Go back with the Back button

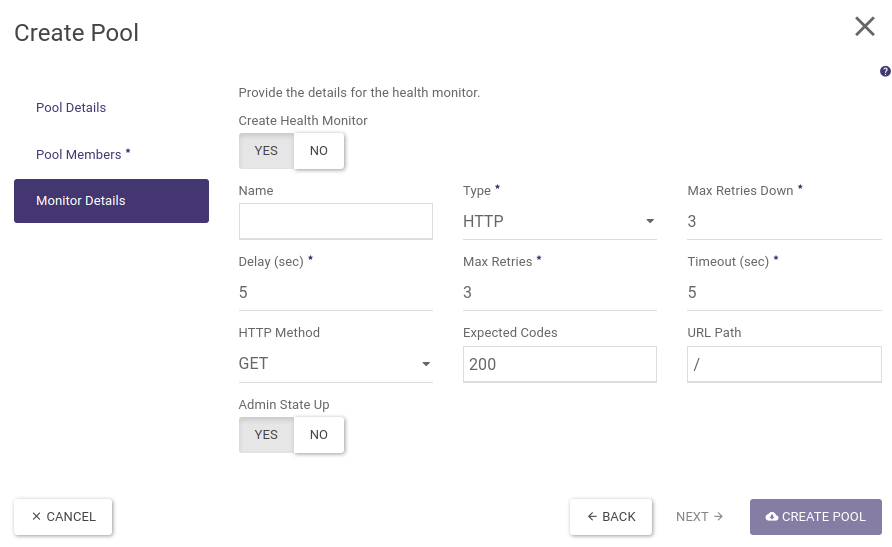(x=611, y=517)
